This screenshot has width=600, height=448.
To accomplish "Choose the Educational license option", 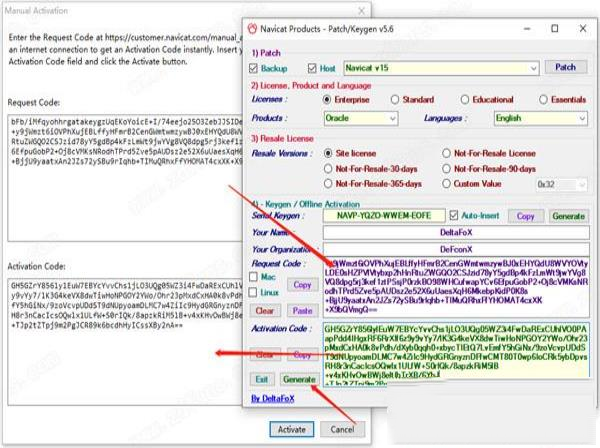I will (x=465, y=100).
